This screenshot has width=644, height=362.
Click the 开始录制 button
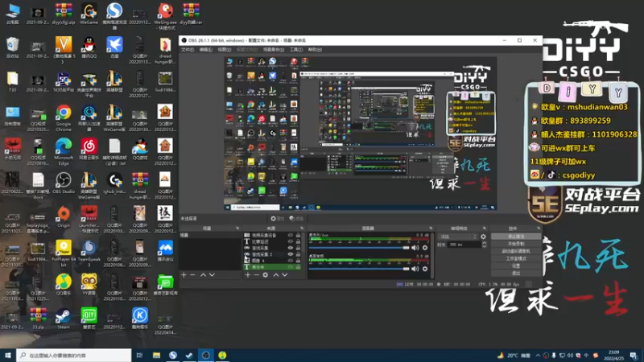point(516,244)
